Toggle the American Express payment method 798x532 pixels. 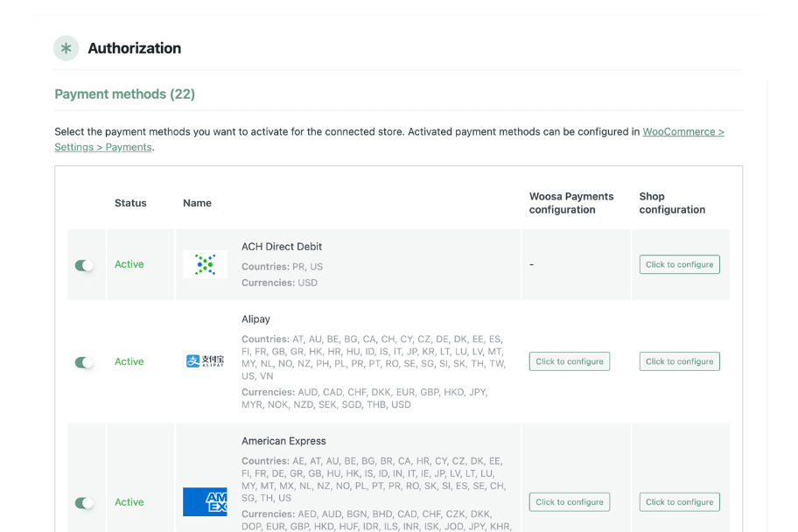(x=84, y=503)
